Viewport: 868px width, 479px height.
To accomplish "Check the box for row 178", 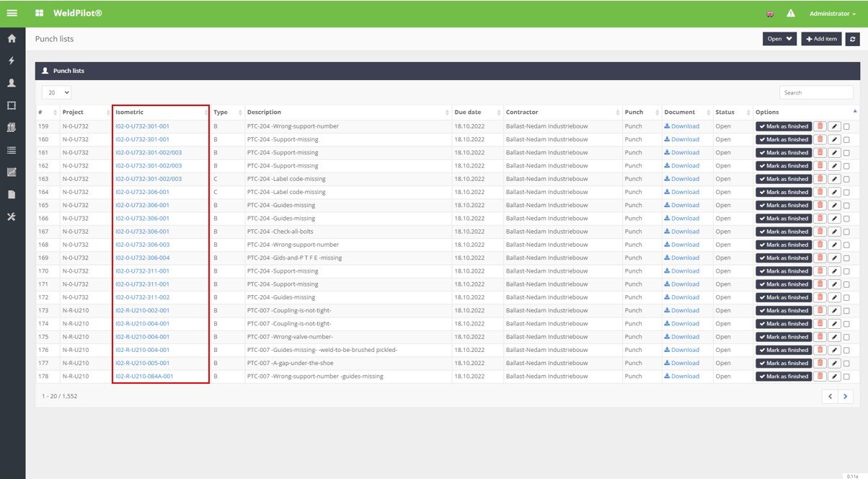I will [846, 377].
